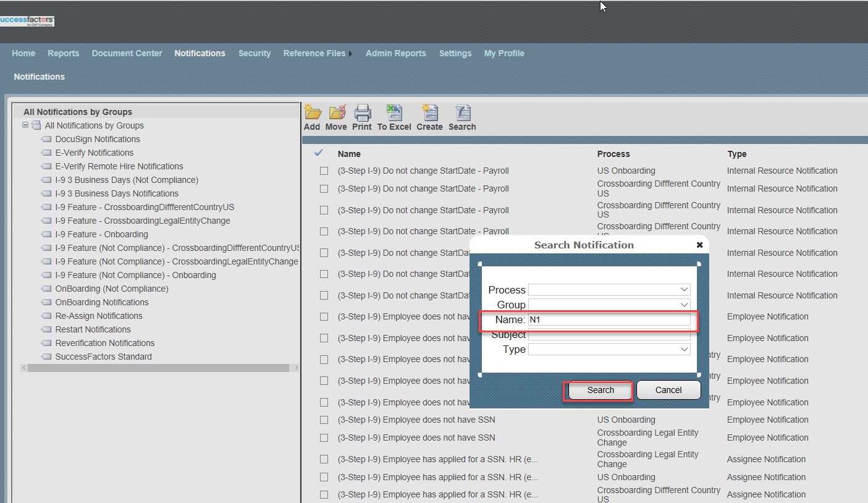The image size is (868, 503).
Task: Open the Process dropdown in search dialog
Action: click(x=684, y=290)
